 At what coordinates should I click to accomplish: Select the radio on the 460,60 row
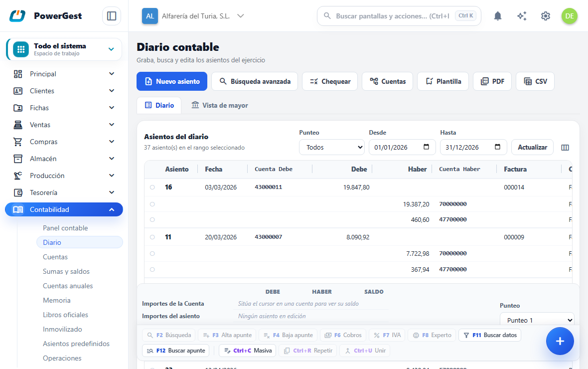pyautogui.click(x=152, y=219)
